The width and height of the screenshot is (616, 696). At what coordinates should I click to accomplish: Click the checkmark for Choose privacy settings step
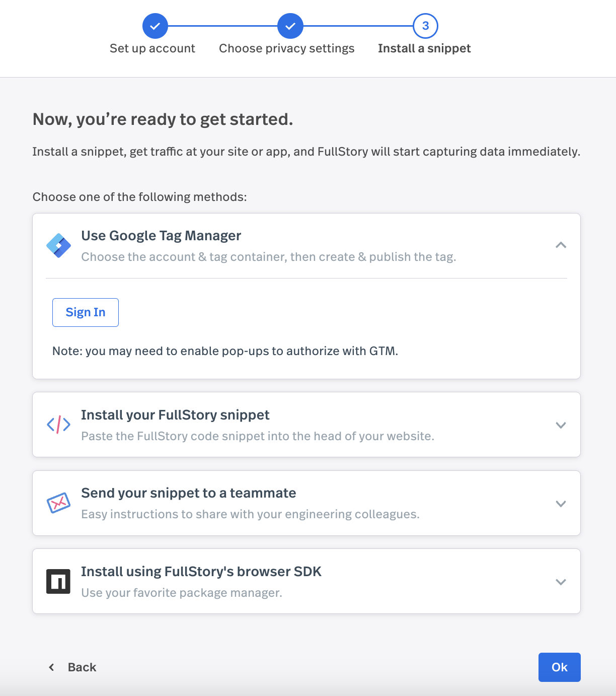290,26
